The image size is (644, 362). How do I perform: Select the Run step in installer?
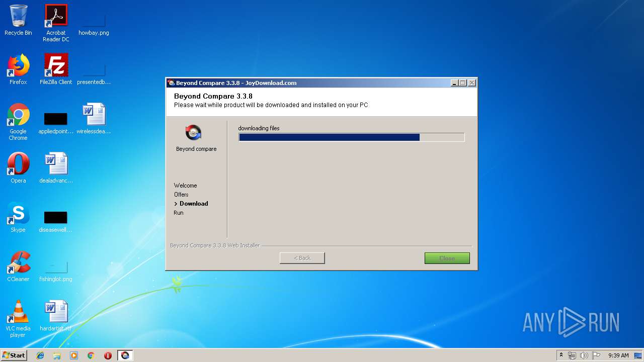point(179,213)
